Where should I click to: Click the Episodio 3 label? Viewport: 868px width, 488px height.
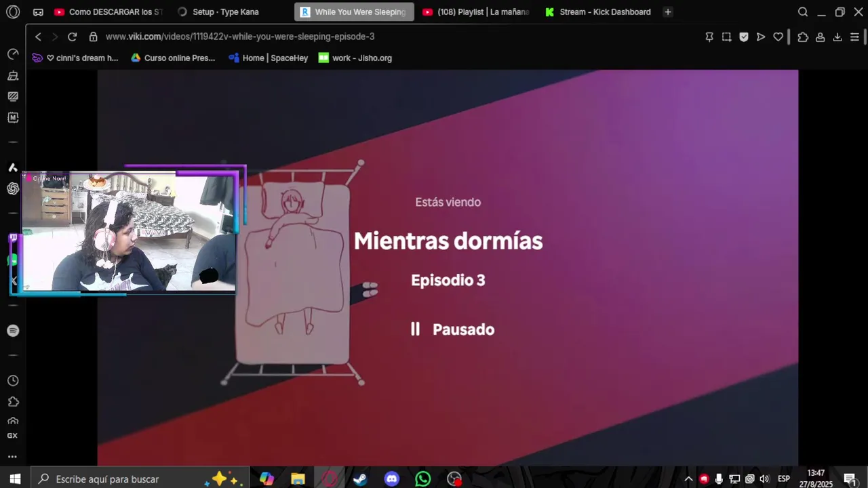[x=448, y=281]
